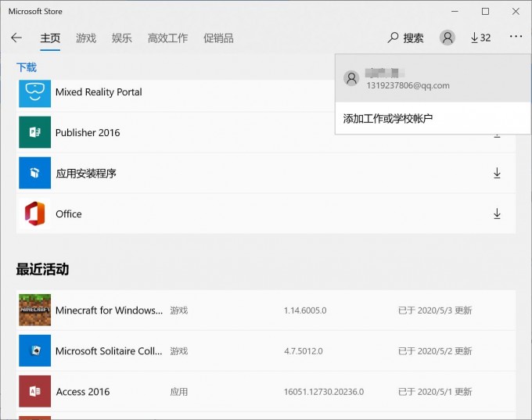This screenshot has height=420, width=532.
Task: Click the Office app icon
Action: pos(34,214)
